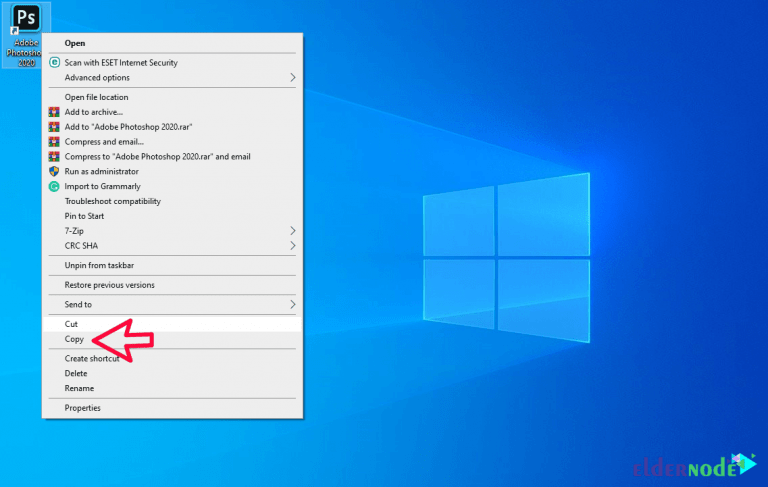Screen dimensions: 768x487
Task: Select Unpin from taskbar
Action: (172, 265)
